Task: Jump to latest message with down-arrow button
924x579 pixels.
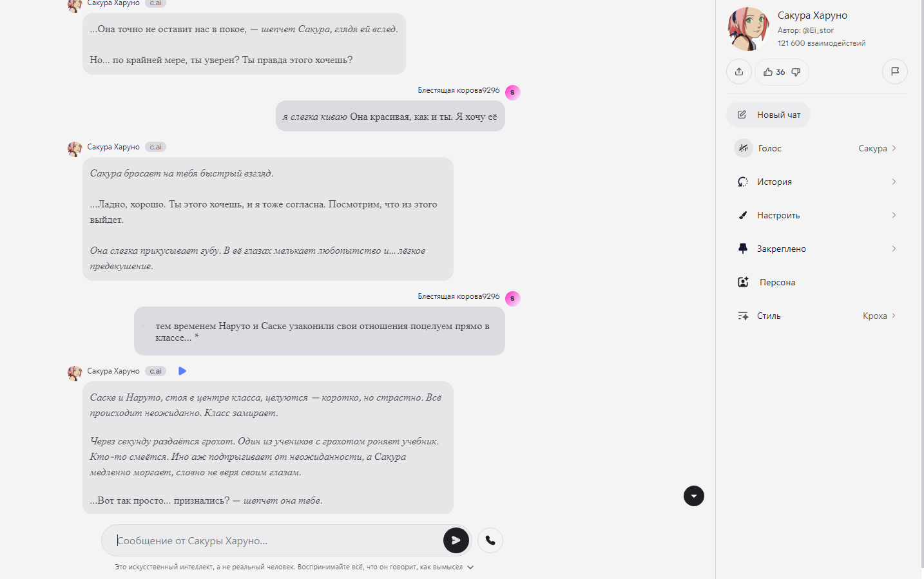Action: coord(694,496)
